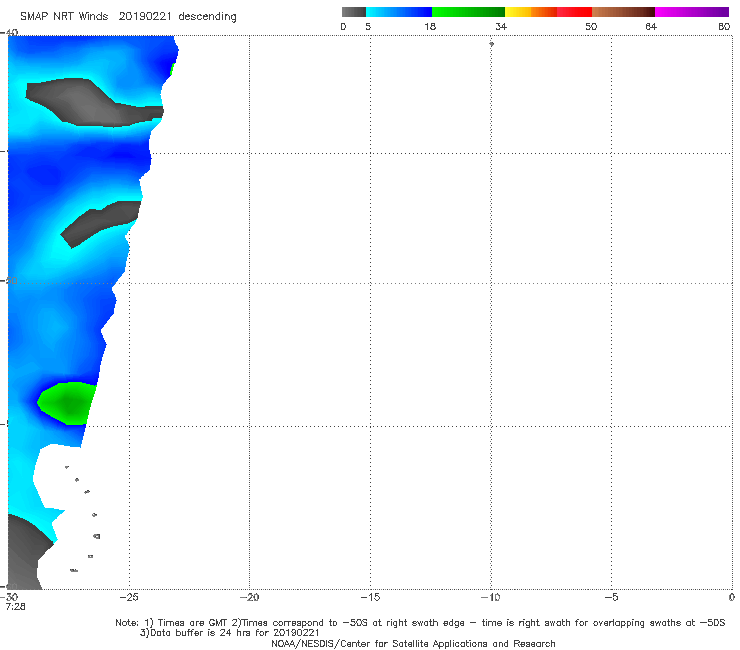
Task: Click the small island marker near longitude -10
Action: click(x=491, y=44)
